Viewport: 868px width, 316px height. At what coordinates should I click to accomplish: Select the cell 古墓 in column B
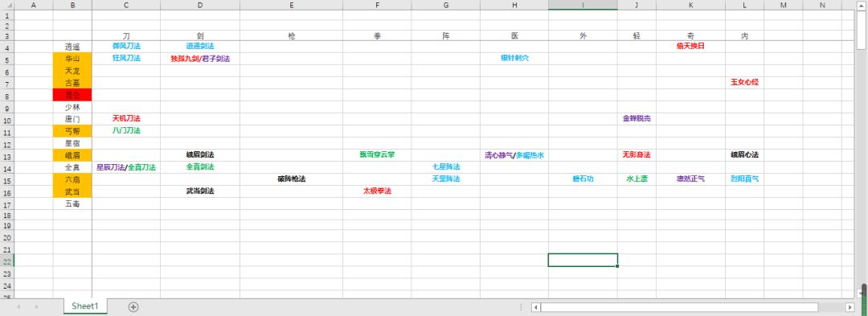[x=72, y=83]
